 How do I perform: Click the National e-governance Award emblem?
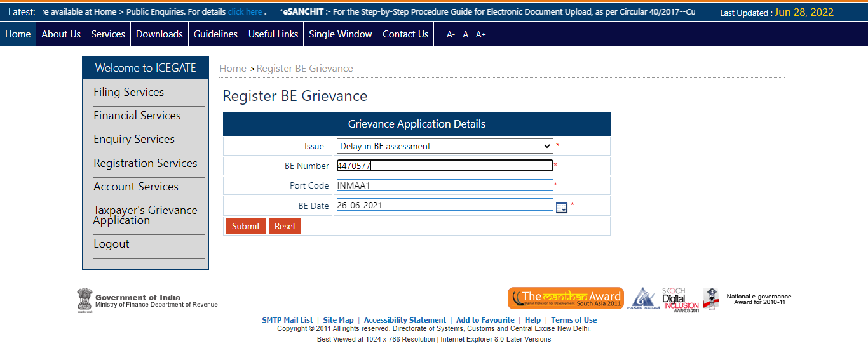tap(710, 298)
